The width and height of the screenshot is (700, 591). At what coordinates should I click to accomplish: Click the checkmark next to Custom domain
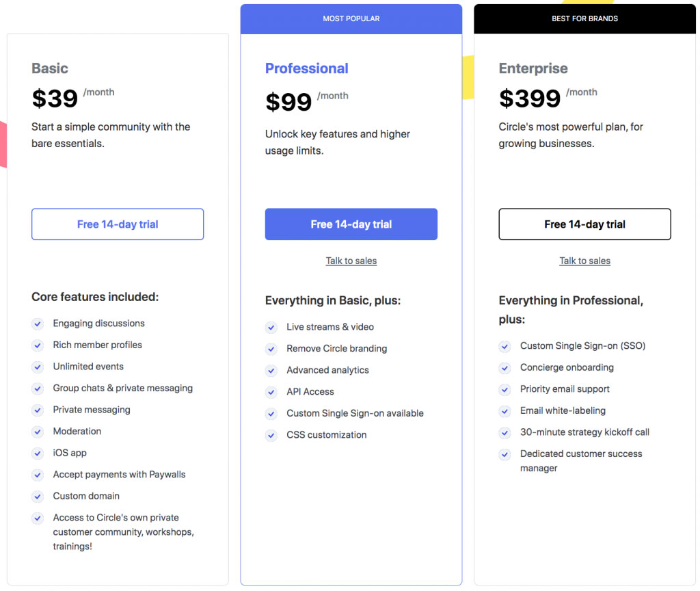(38, 497)
